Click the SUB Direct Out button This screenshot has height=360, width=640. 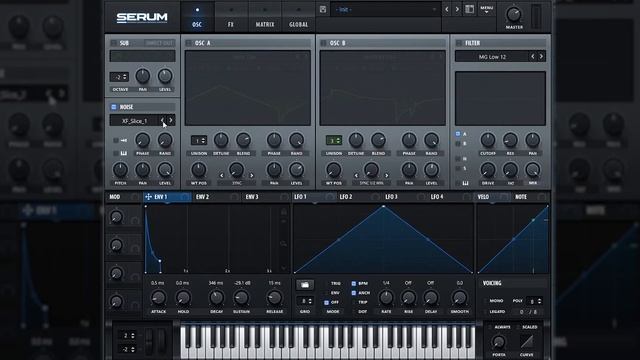[x=159, y=43]
